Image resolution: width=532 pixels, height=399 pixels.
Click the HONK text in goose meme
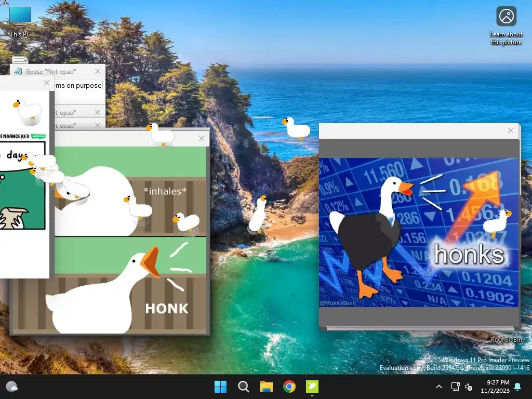167,309
